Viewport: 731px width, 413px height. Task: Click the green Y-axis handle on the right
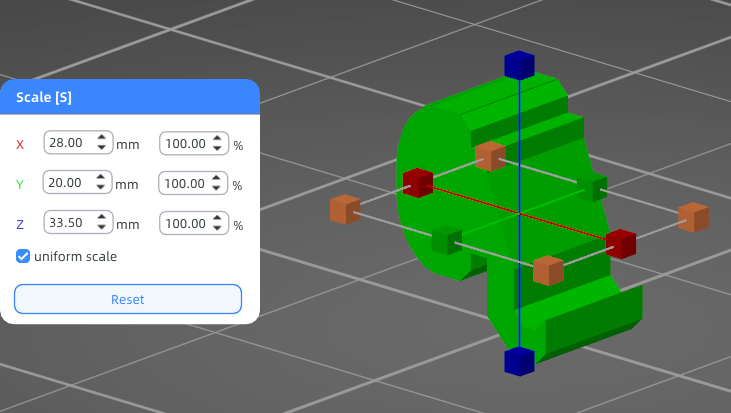[x=592, y=187]
